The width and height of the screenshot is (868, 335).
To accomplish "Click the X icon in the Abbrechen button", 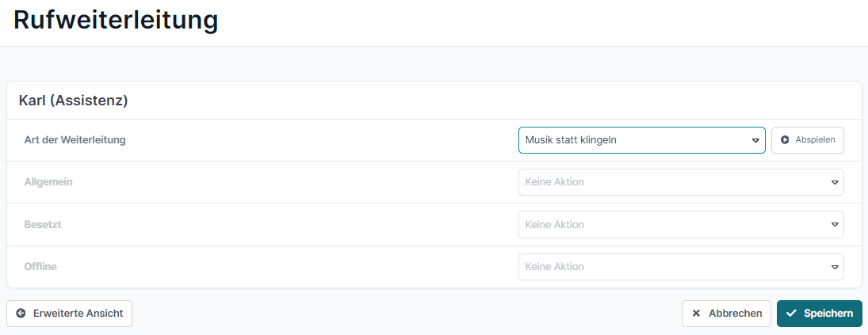I will click(x=696, y=314).
